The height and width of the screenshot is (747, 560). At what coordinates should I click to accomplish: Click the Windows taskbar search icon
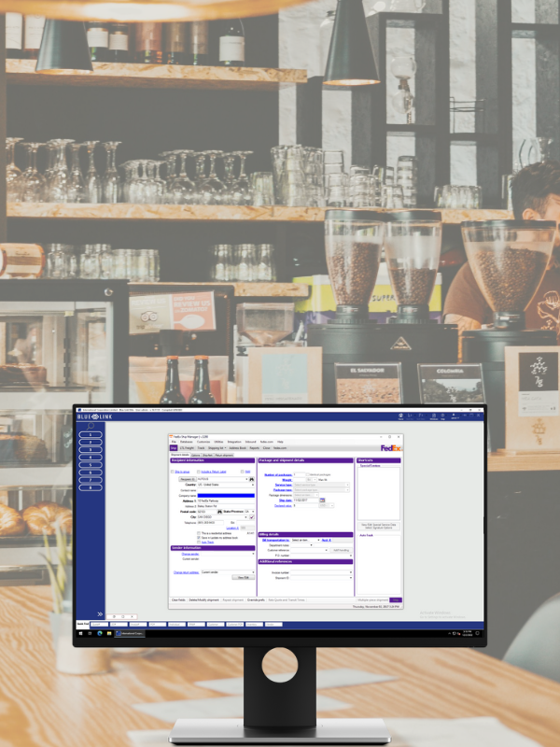click(x=89, y=634)
